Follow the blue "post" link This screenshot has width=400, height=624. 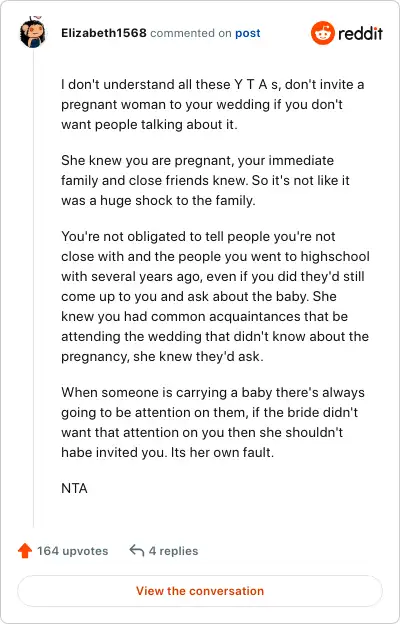(x=248, y=33)
